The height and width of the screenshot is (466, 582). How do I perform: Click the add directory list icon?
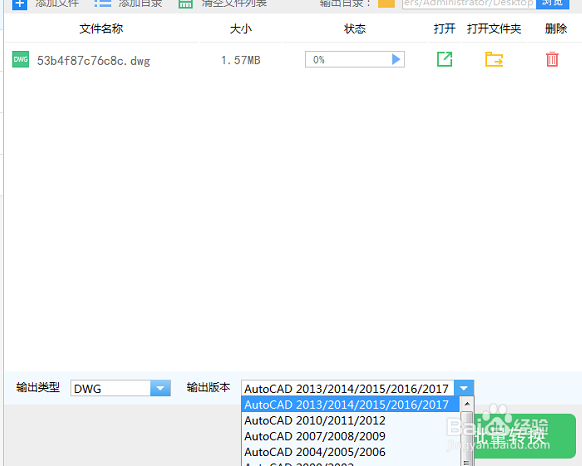pos(102,4)
